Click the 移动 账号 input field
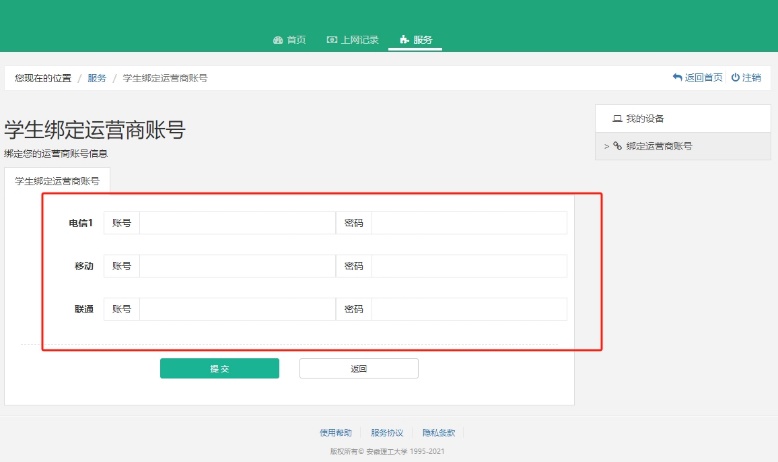The height and width of the screenshot is (462, 778). (x=236, y=266)
